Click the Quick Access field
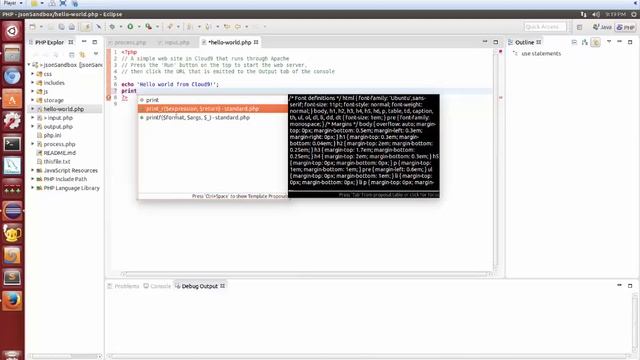The height and width of the screenshot is (360, 640). [x=545, y=27]
